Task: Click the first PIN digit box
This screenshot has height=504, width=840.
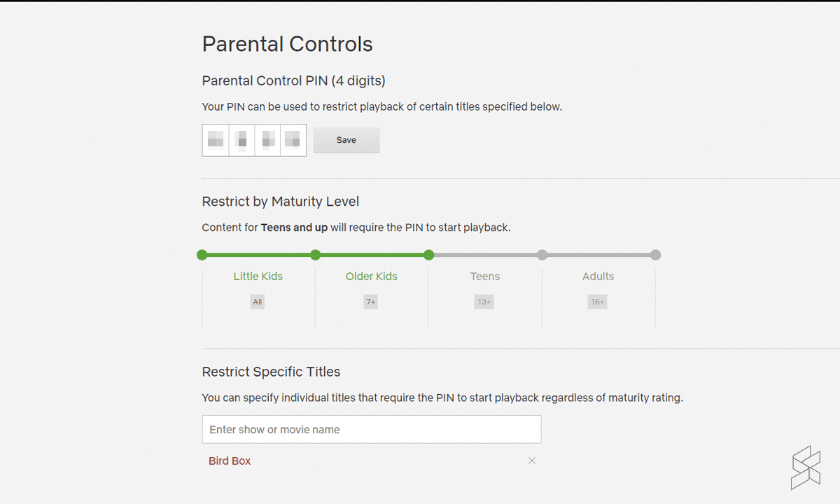Action: 216,140
